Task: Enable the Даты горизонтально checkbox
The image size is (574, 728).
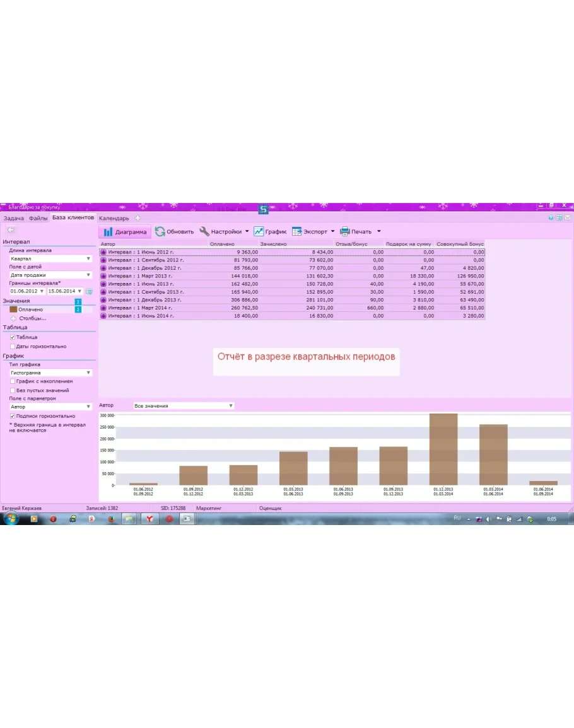Action: coord(13,347)
